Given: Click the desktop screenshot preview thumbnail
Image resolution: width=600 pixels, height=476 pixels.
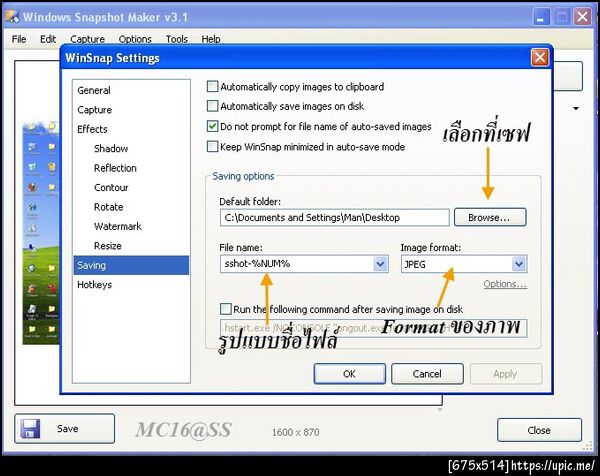Looking at the screenshot, I should (41, 233).
